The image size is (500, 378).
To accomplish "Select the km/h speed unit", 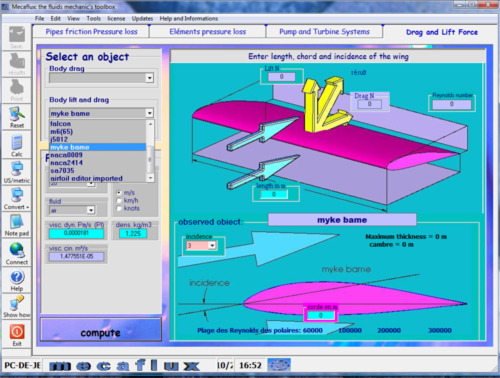I will 119,200.
